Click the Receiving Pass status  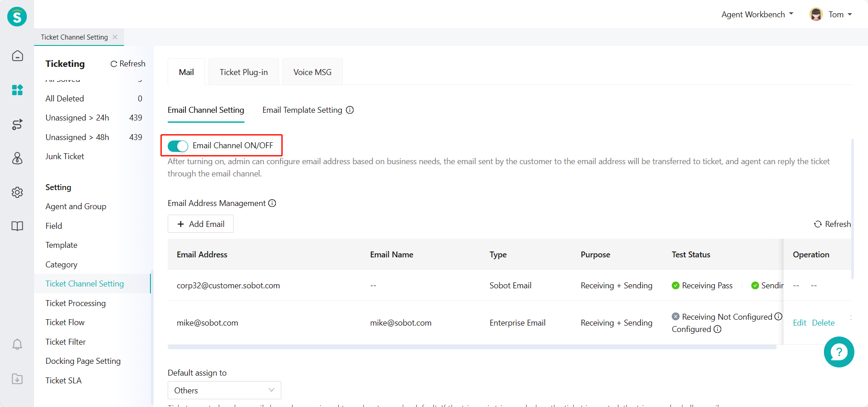[702, 286]
